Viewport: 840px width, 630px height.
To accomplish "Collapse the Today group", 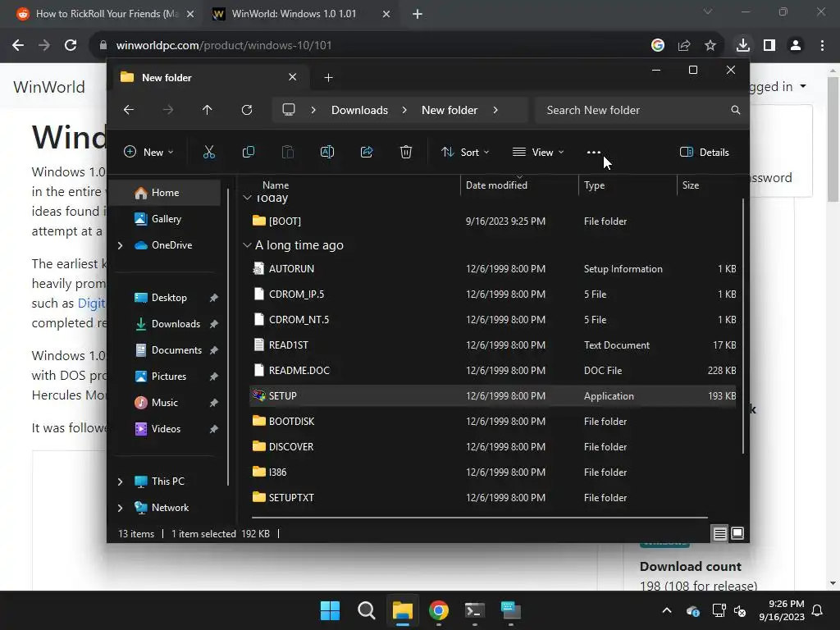I will [247, 198].
